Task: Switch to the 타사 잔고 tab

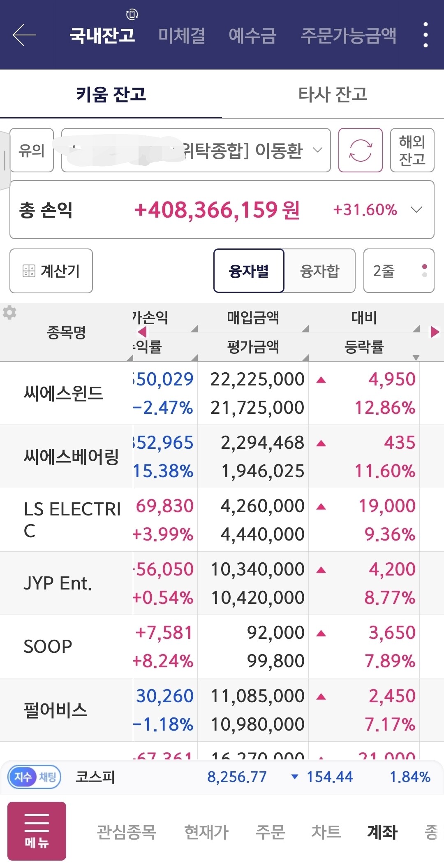Action: coord(333,94)
